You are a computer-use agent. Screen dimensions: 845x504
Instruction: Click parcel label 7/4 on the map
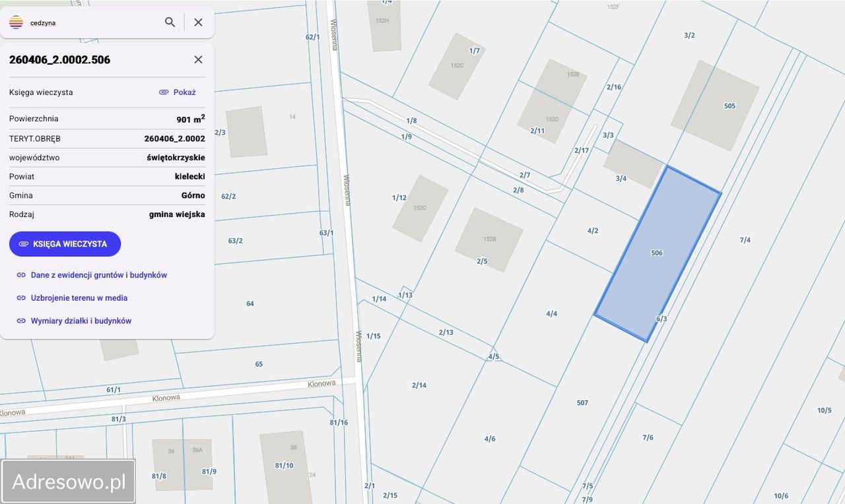[x=745, y=240]
